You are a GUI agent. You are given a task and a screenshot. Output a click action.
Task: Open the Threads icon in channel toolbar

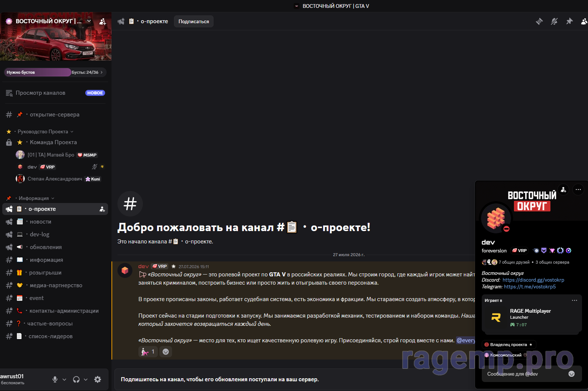tap(539, 21)
